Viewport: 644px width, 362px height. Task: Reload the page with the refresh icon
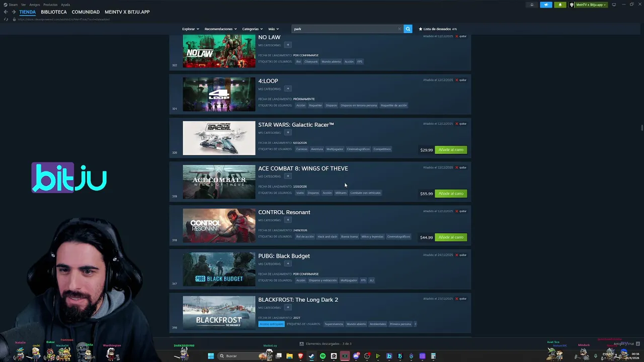coord(6,19)
